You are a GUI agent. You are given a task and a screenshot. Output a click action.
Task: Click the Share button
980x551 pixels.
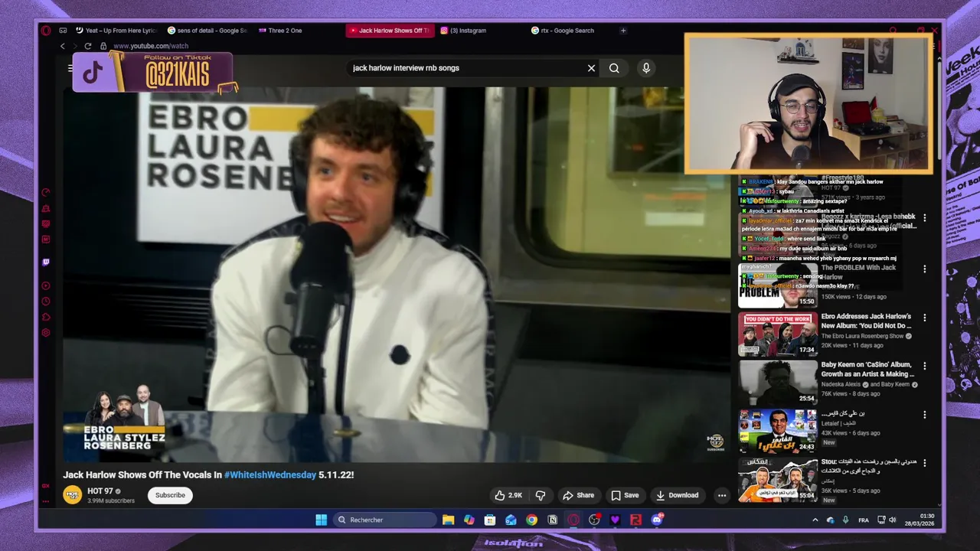(x=578, y=495)
